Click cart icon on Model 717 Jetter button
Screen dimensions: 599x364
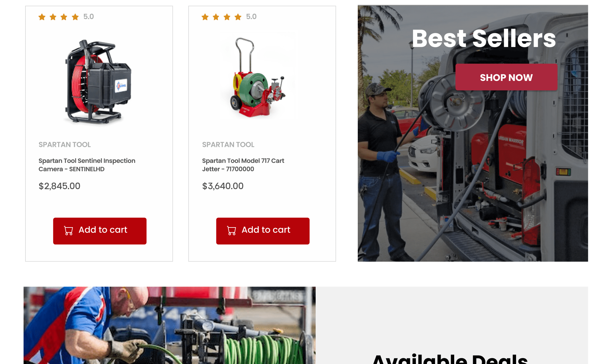(x=231, y=231)
